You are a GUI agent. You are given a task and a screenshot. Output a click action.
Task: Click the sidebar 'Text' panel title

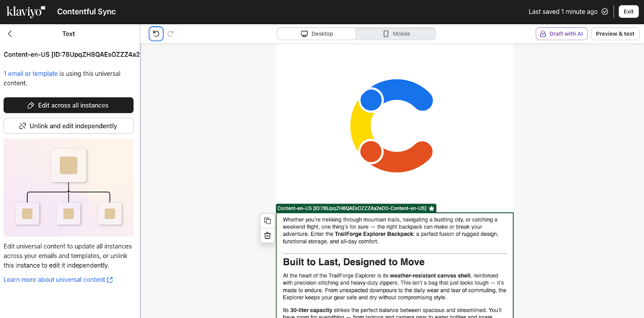click(68, 34)
